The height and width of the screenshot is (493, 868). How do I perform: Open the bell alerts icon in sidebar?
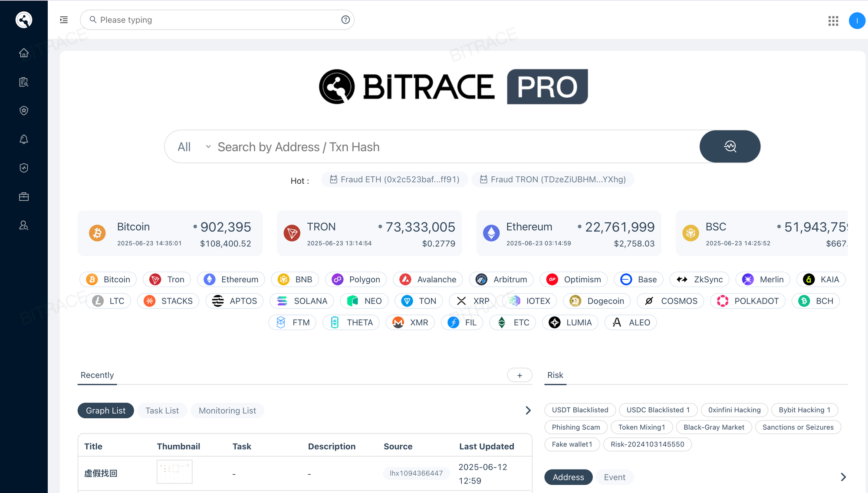pyautogui.click(x=24, y=139)
